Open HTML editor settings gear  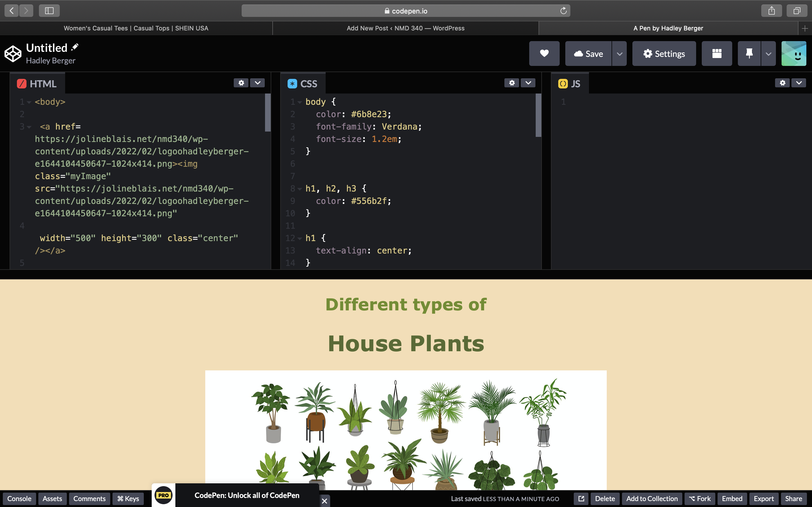[241, 83]
